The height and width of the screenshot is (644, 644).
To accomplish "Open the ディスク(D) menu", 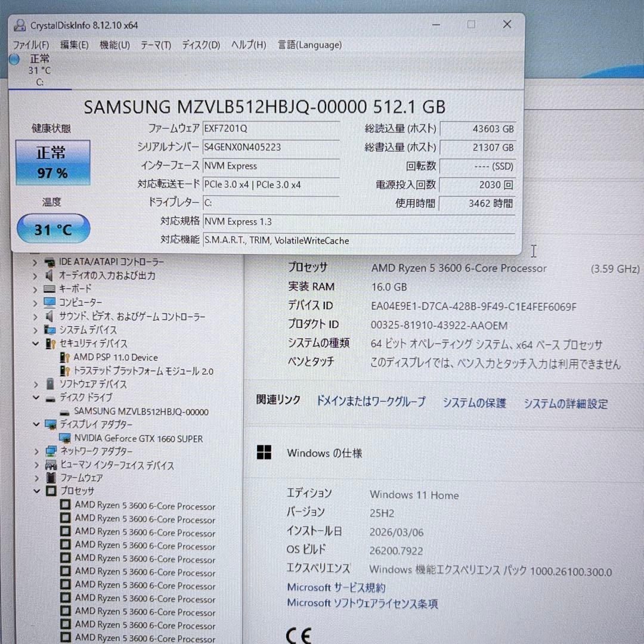I will point(201,45).
